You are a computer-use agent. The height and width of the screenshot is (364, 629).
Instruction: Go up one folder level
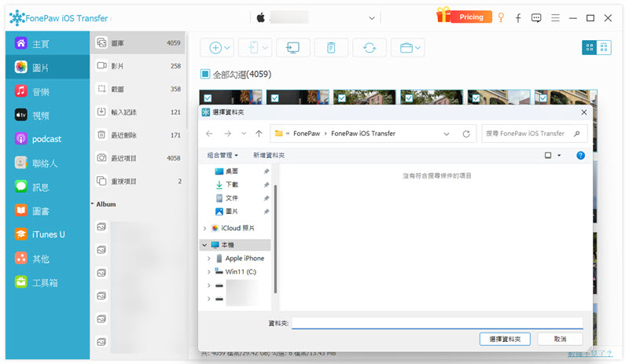click(259, 134)
